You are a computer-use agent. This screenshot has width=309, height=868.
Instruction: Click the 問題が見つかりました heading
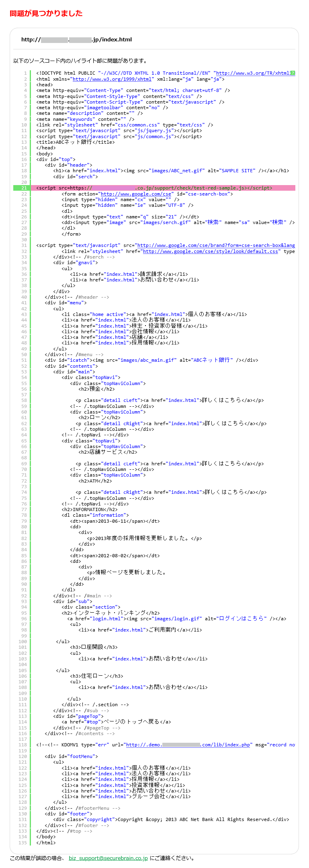[46, 13]
